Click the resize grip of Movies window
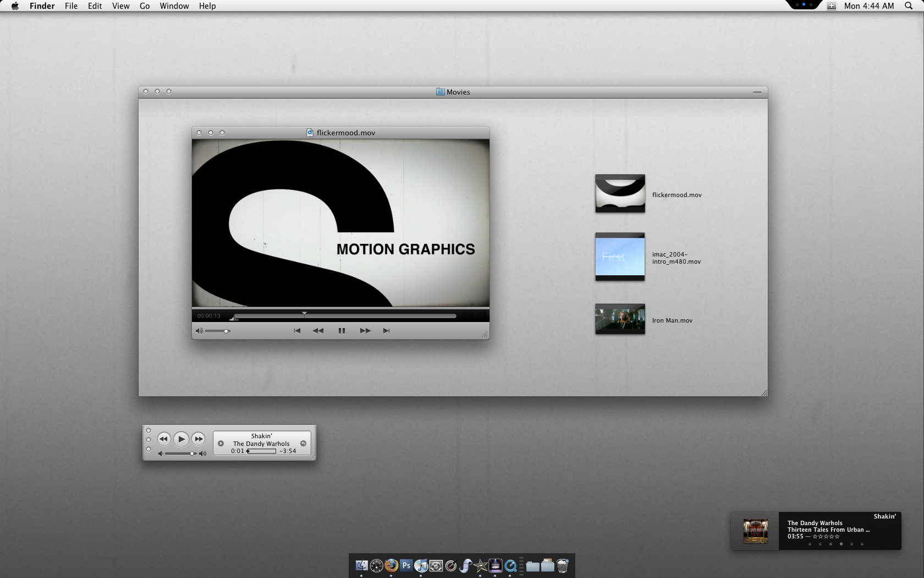924x578 pixels. [x=764, y=392]
